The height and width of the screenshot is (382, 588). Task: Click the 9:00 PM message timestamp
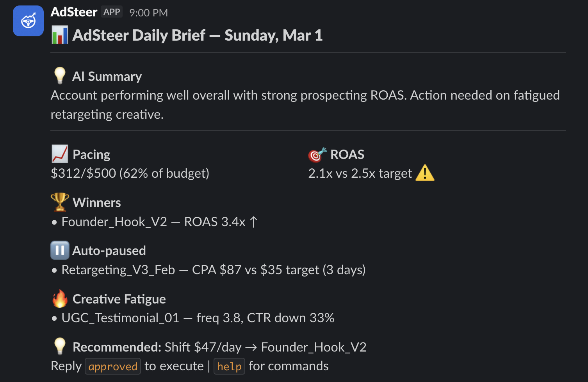148,12
